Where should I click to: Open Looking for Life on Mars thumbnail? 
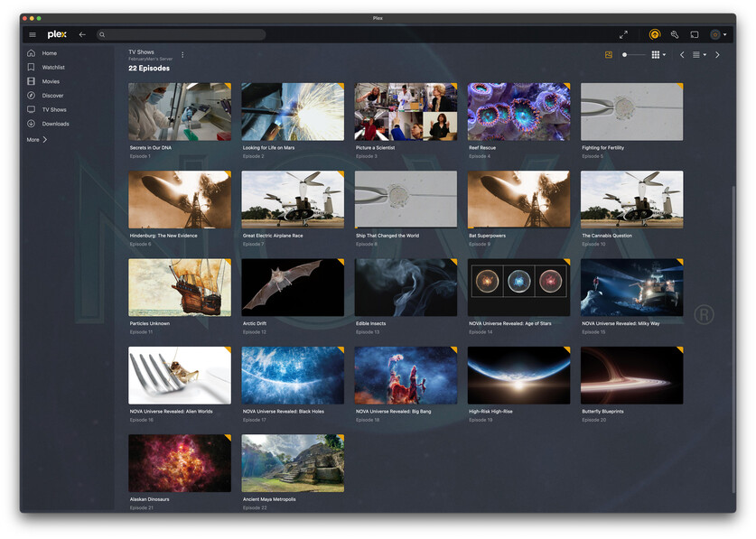coord(293,112)
